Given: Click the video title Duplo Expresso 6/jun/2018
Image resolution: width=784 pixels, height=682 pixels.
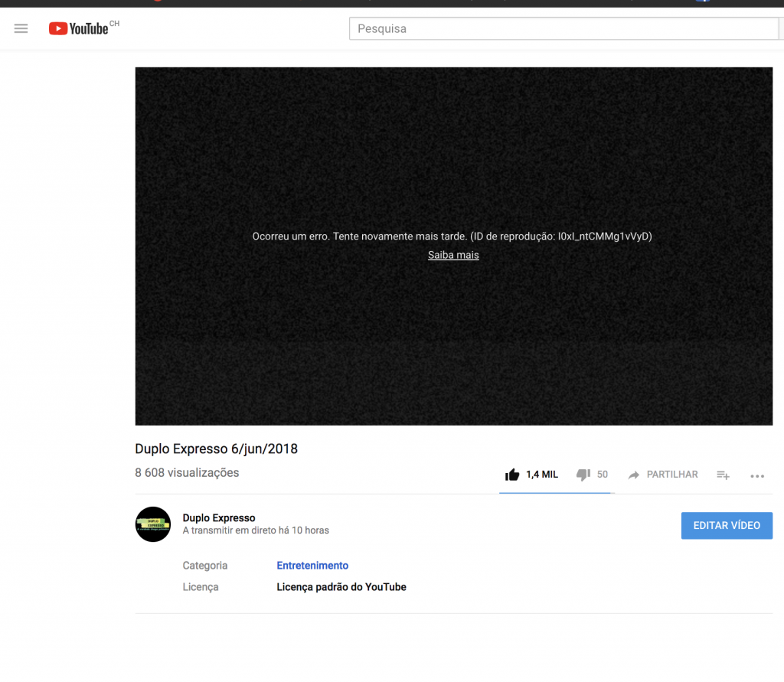Looking at the screenshot, I should pyautogui.click(x=216, y=449).
